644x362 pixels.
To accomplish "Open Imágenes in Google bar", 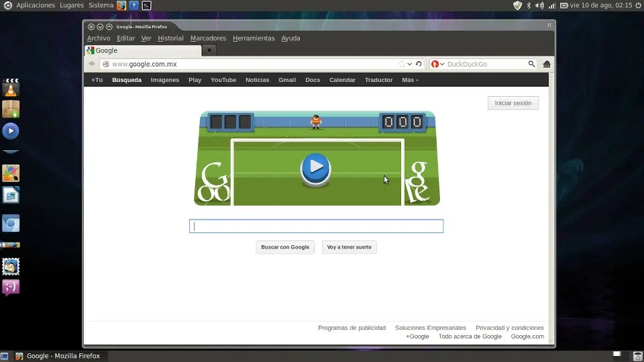I will [x=165, y=80].
